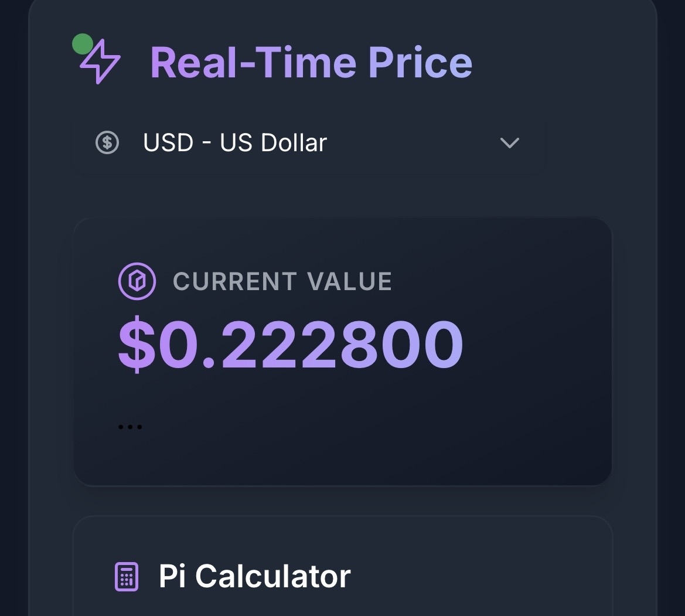This screenshot has width=685, height=616.
Task: Click the word 'Real-Time' in the header
Action: pos(253,62)
